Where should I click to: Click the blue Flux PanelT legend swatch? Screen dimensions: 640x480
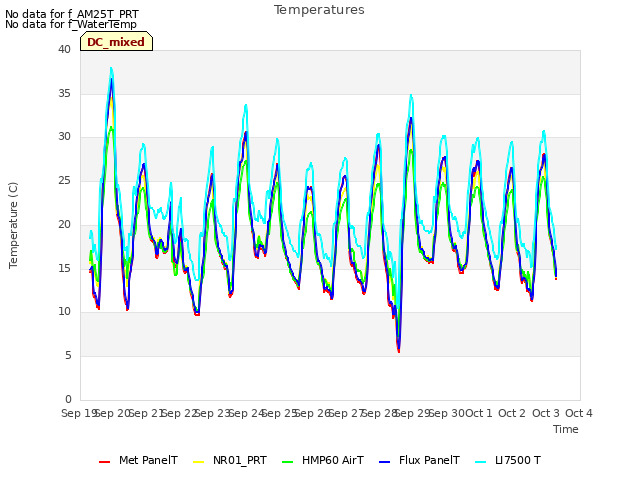tap(385, 462)
